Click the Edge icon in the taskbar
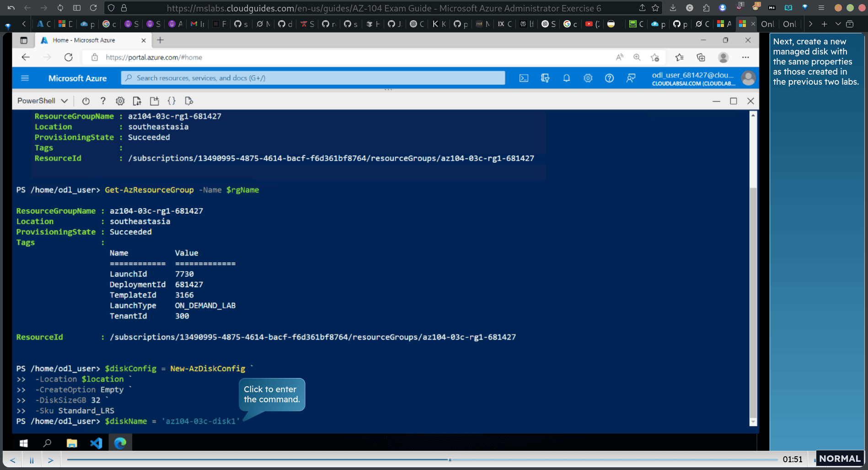868x470 pixels. (120, 443)
